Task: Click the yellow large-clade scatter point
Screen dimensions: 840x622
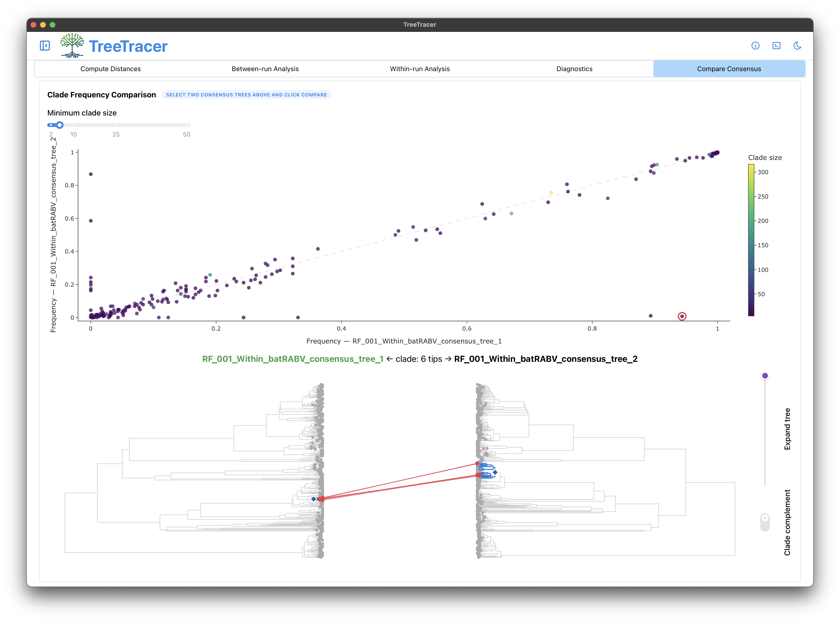Action: point(551,193)
